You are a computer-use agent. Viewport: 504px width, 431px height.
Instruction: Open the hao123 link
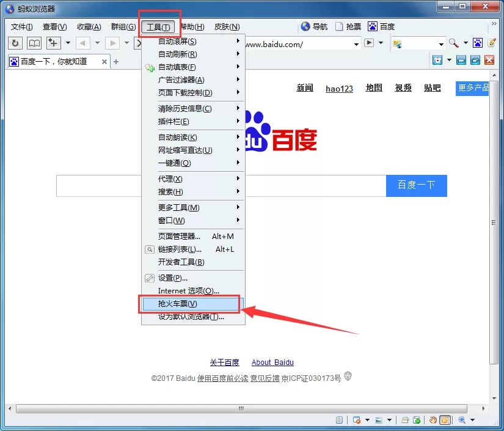[x=339, y=89]
